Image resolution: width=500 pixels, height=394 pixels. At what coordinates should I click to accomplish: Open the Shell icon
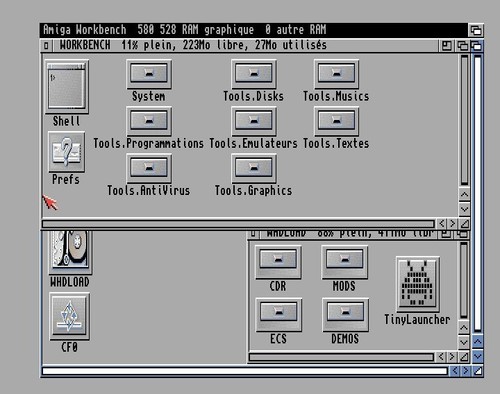pos(67,87)
